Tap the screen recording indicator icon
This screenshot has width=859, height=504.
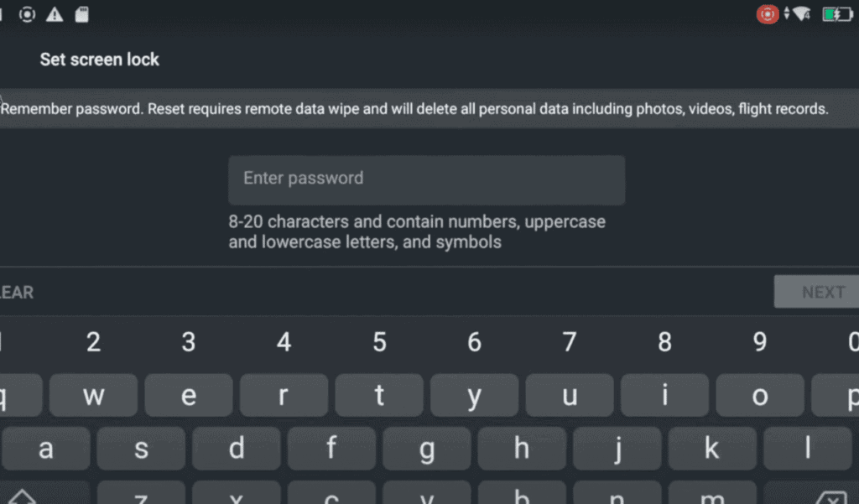click(28, 14)
